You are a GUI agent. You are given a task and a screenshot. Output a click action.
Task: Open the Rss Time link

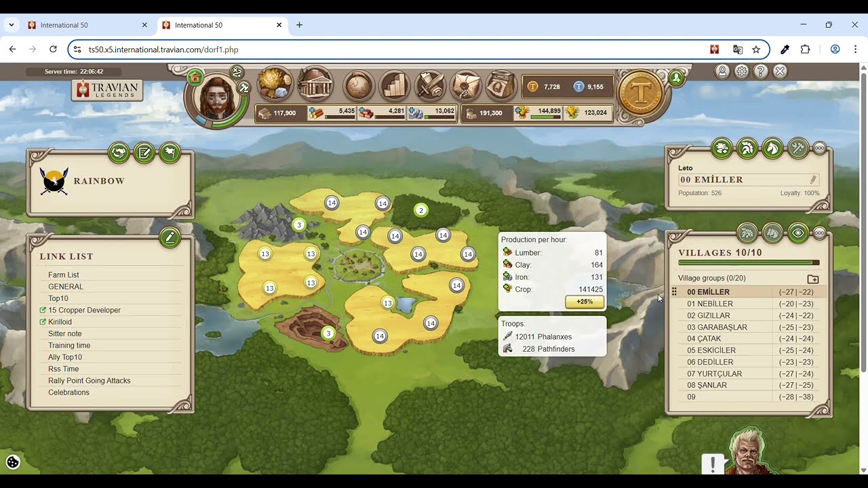[64, 369]
